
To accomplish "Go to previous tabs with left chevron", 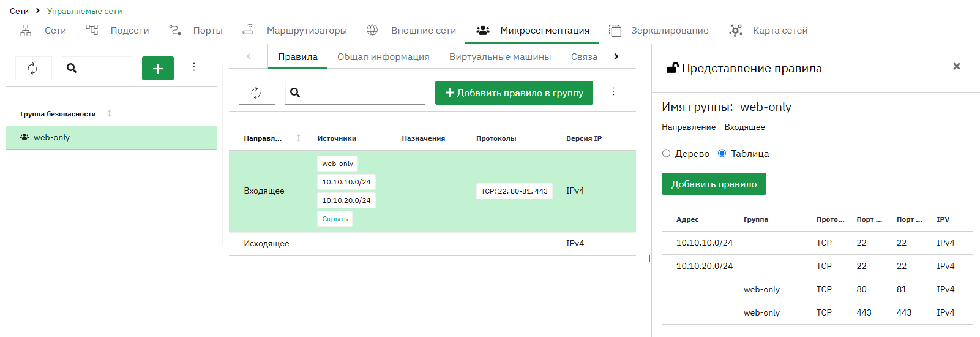I will pyautogui.click(x=249, y=56).
